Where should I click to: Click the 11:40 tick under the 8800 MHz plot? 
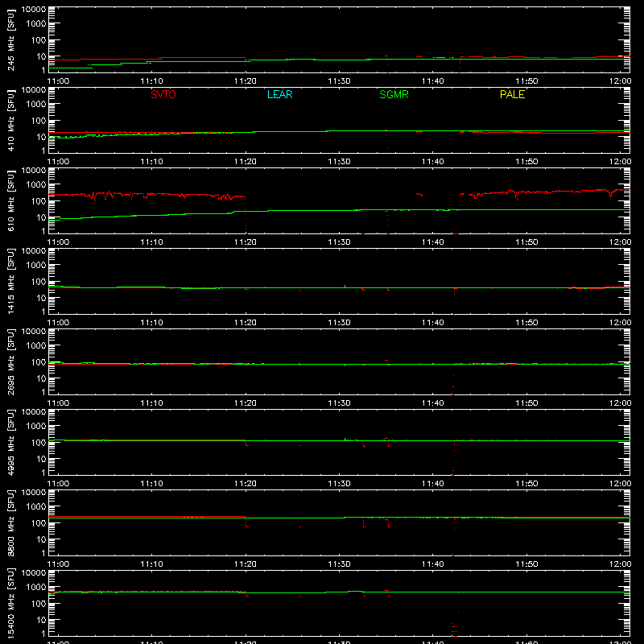point(433,564)
